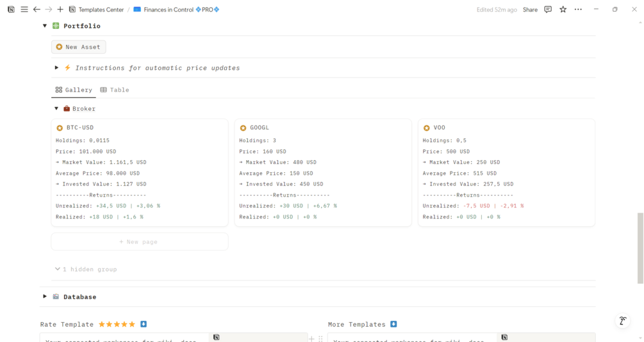The image size is (644, 342).
Task: Click blue arrow beside Rate Template
Action: [144, 324]
